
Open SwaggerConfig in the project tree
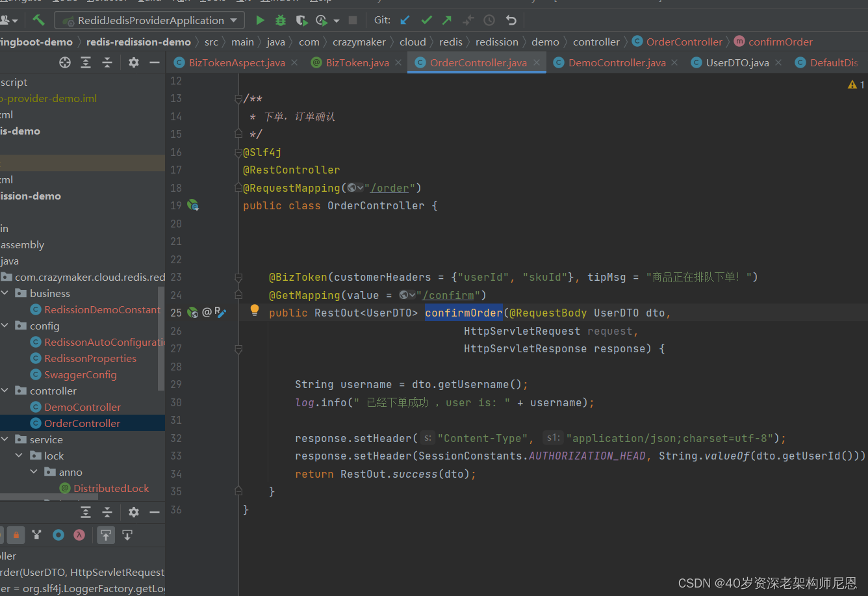81,374
